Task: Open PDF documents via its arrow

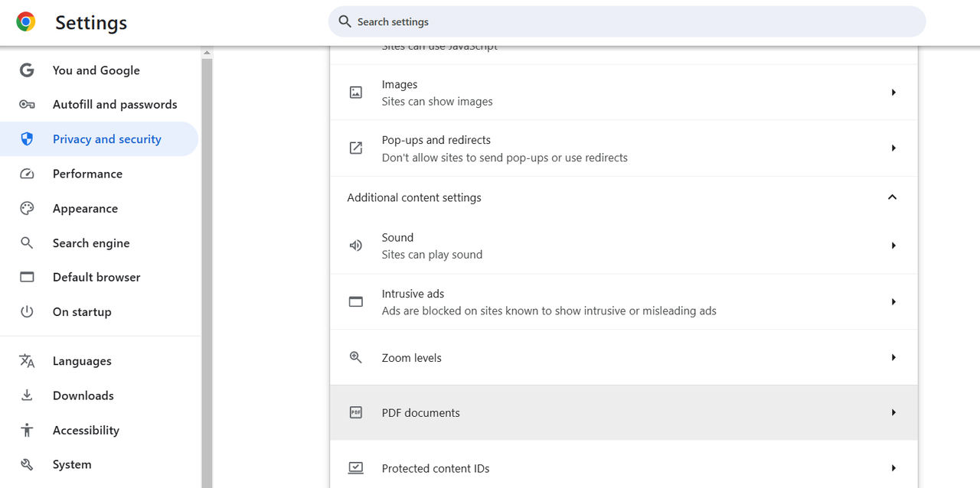Action: 893,412
